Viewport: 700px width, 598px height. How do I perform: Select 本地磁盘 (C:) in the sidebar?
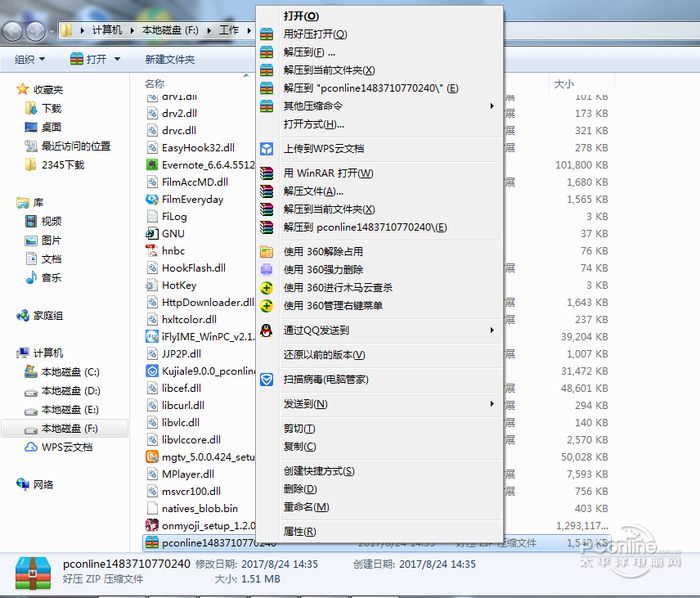pyautogui.click(x=62, y=372)
